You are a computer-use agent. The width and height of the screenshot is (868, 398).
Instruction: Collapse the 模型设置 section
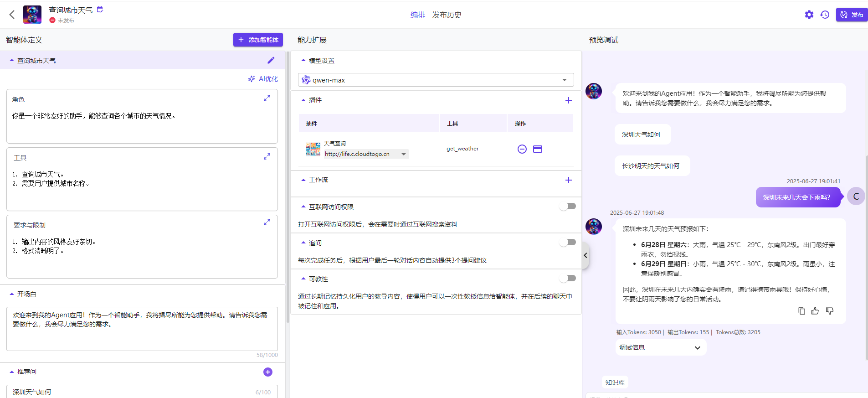coord(303,60)
